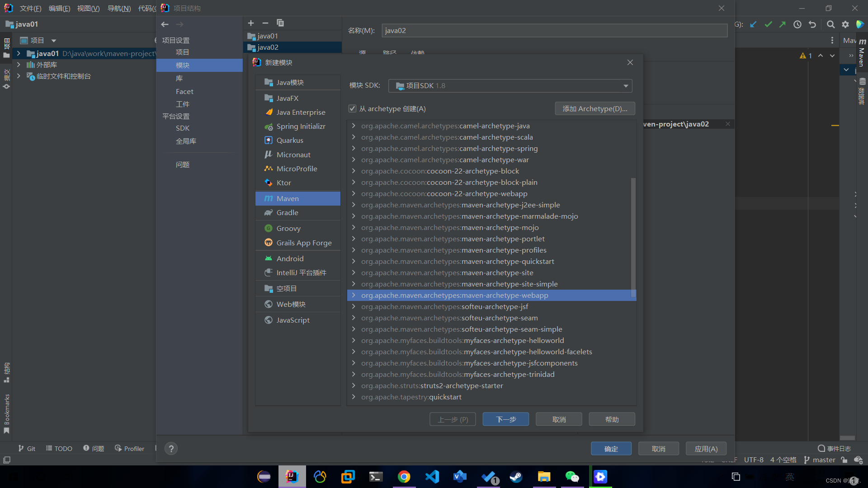Expand camel-archetype-java entry
This screenshot has width=868, height=488.
click(x=354, y=126)
